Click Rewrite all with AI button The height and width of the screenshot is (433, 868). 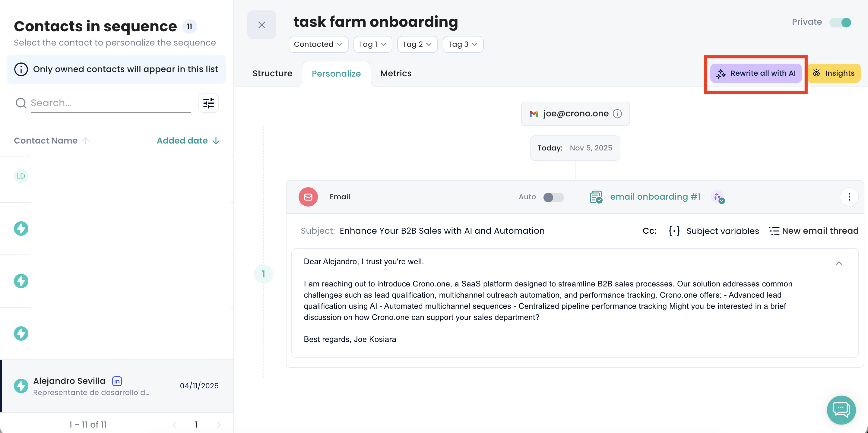click(x=756, y=74)
